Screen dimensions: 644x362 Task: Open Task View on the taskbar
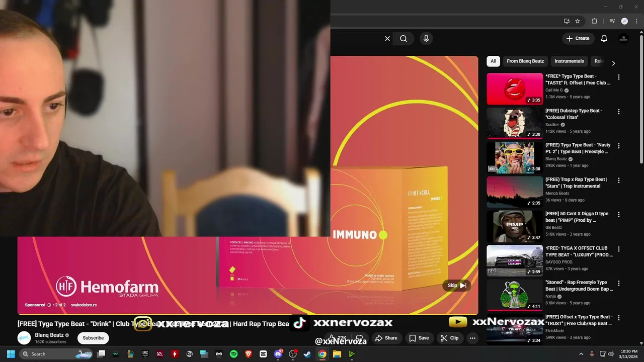(101, 354)
